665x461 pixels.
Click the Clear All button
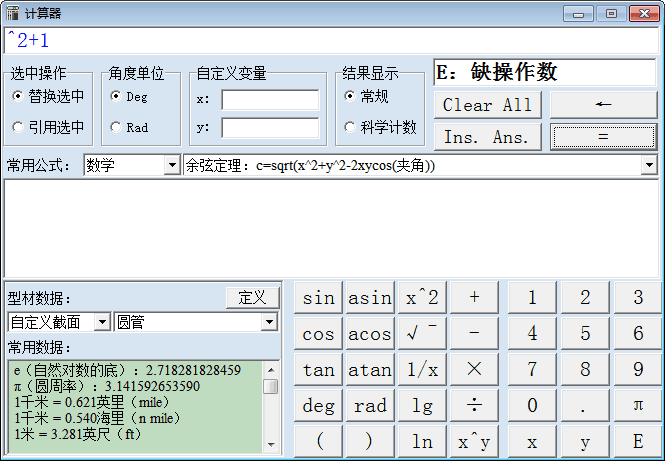(x=488, y=105)
